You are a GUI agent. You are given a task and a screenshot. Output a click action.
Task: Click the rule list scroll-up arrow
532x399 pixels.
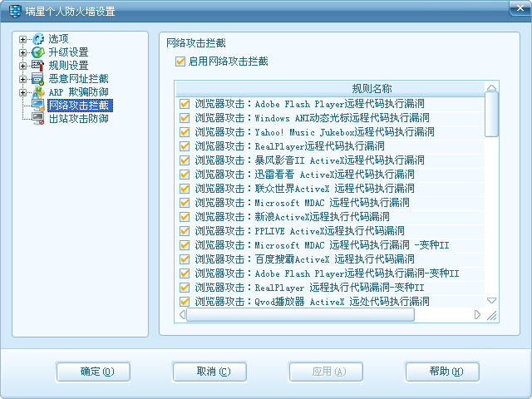click(491, 87)
